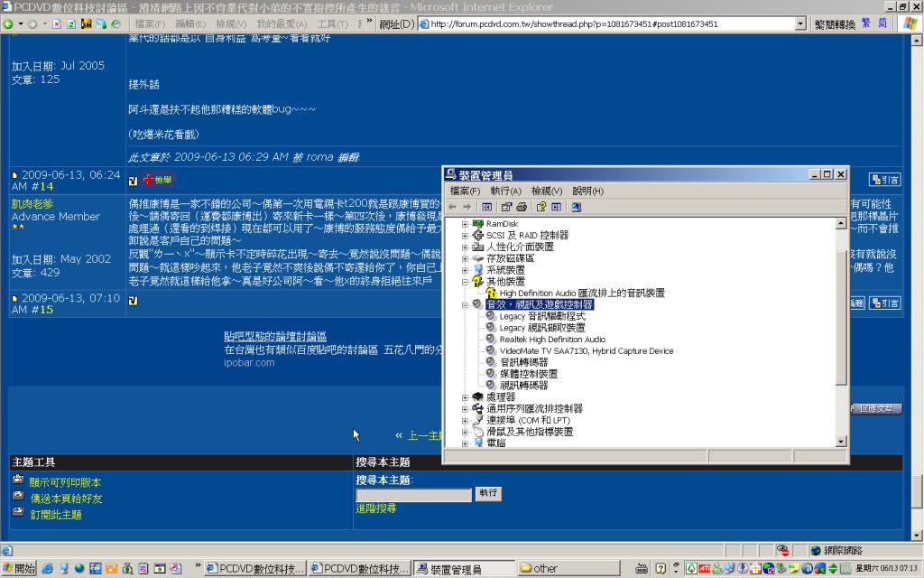This screenshot has width=924, height=578.
Task: Open IE 檔案(F) menu
Action: point(151,24)
